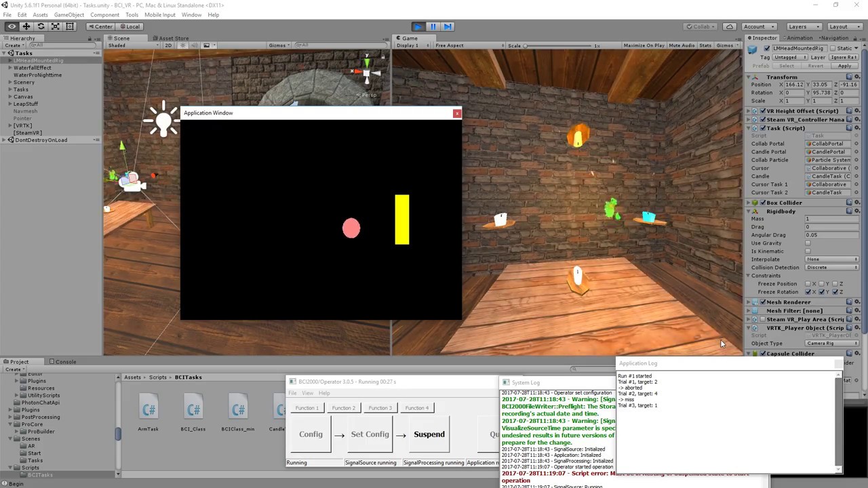The height and width of the screenshot is (488, 868).
Task: Click Suspend in BCI2000 Operator
Action: 429,434
